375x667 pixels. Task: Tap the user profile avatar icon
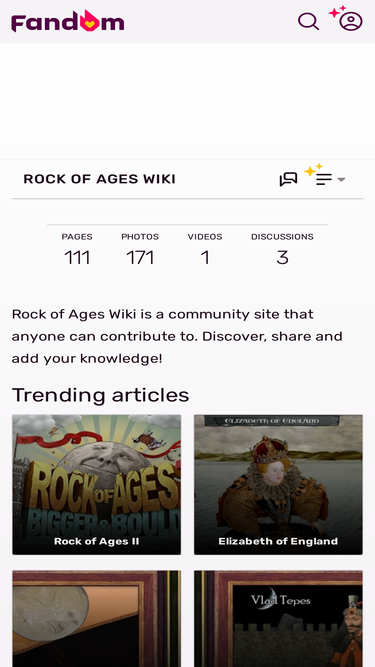[351, 21]
